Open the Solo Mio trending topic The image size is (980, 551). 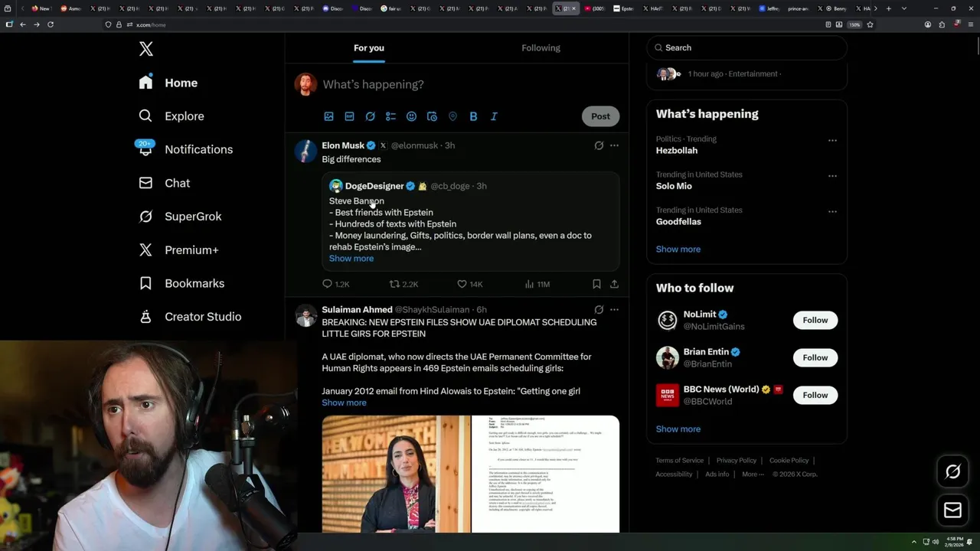(x=674, y=186)
